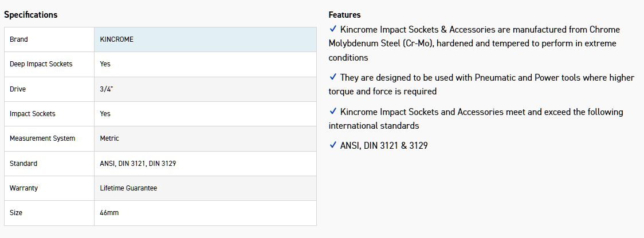Click the Impact Sockets row label
This screenshot has height=238, width=644.
pos(33,114)
